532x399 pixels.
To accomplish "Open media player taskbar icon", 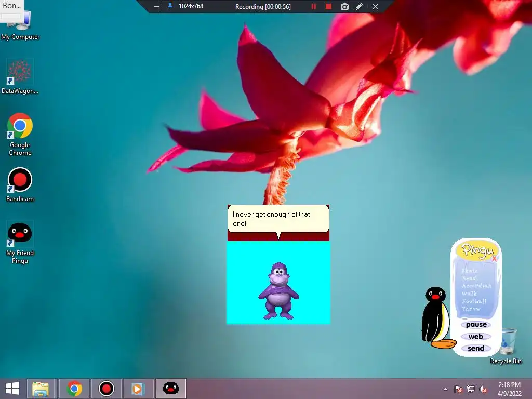I will (138, 389).
